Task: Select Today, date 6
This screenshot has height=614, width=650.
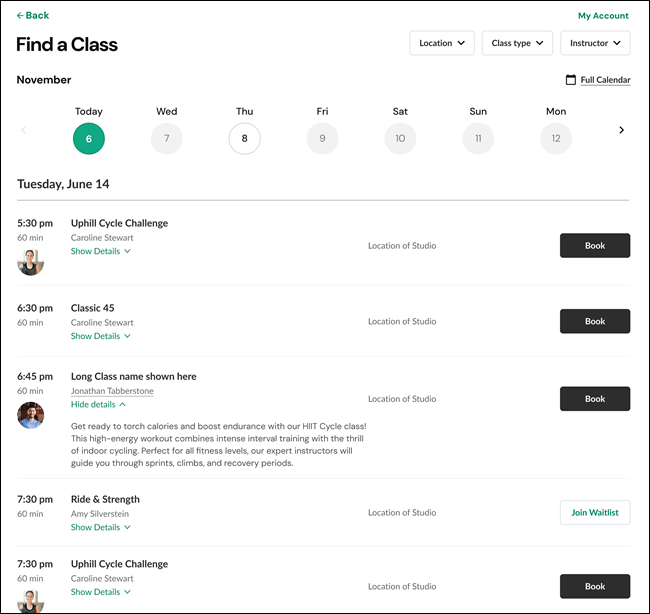Action: tap(89, 138)
